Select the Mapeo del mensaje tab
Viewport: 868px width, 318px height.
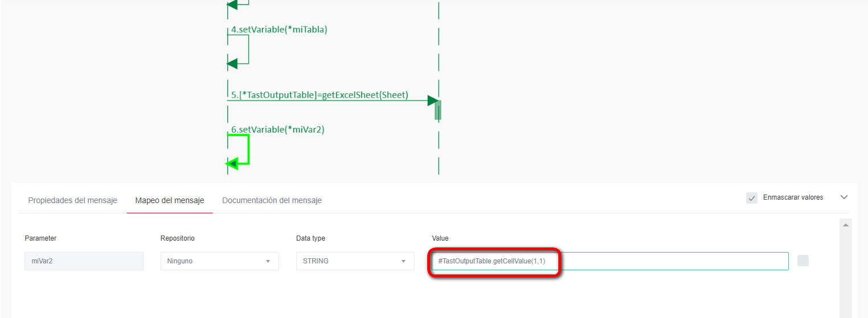(x=169, y=200)
